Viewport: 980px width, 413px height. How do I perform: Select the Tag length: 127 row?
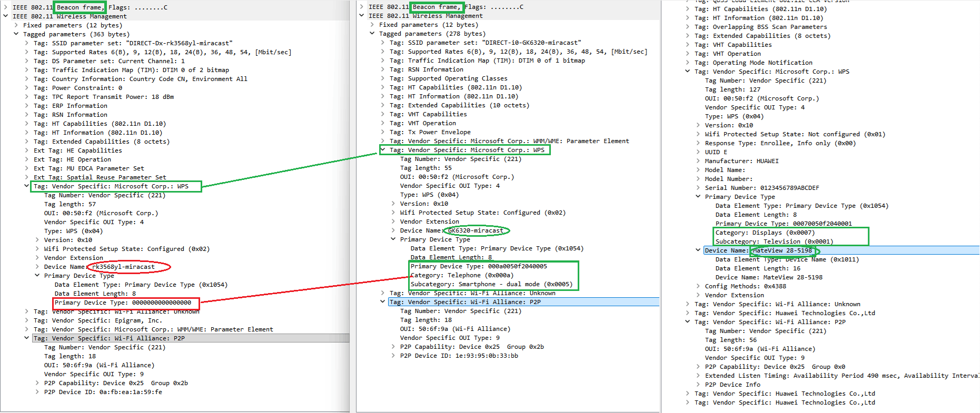(x=733, y=89)
